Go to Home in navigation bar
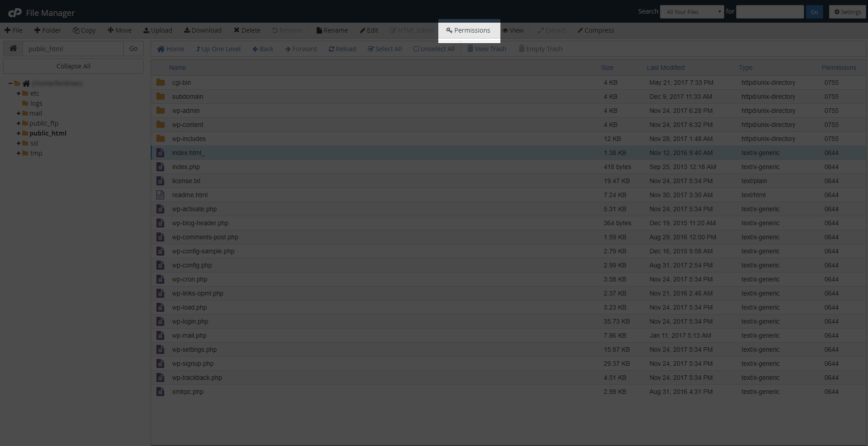Viewport: 868px width, 446px height. pos(171,49)
